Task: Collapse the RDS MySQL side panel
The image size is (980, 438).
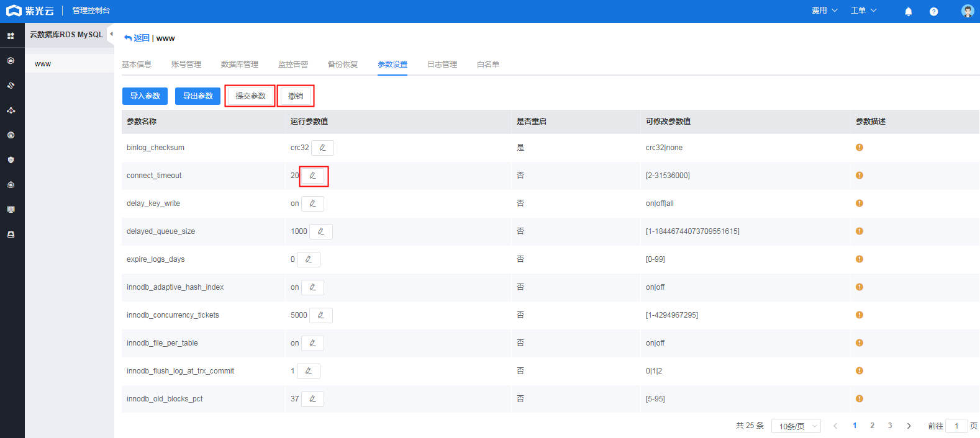Action: coord(111,34)
